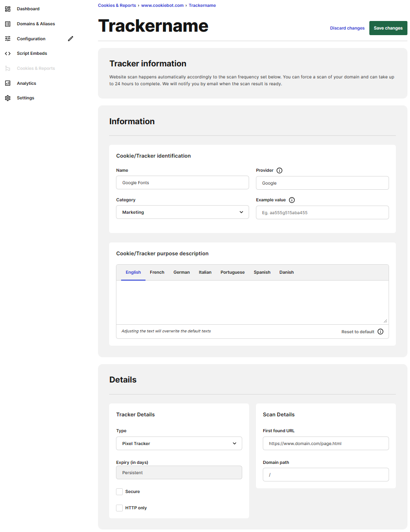Viewport: 410px width, 532px height.
Task: Click the Discard changes link
Action: click(347, 28)
